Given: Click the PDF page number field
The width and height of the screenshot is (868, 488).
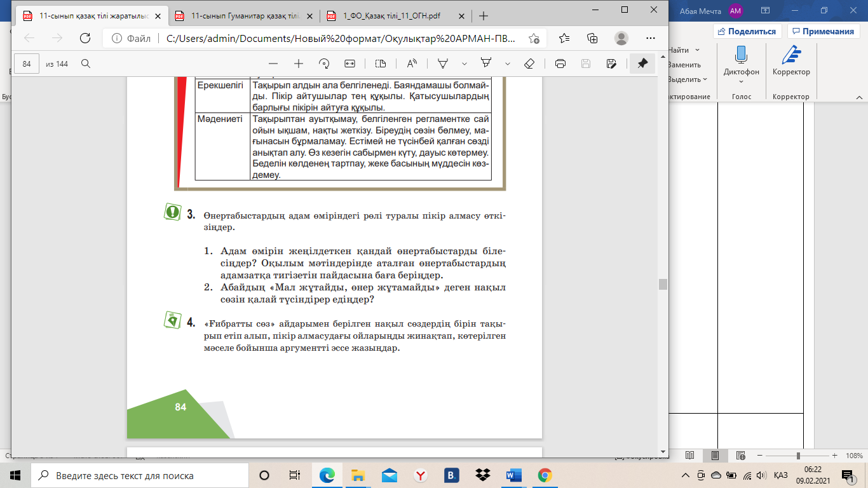Looking at the screenshot, I should click(27, 64).
